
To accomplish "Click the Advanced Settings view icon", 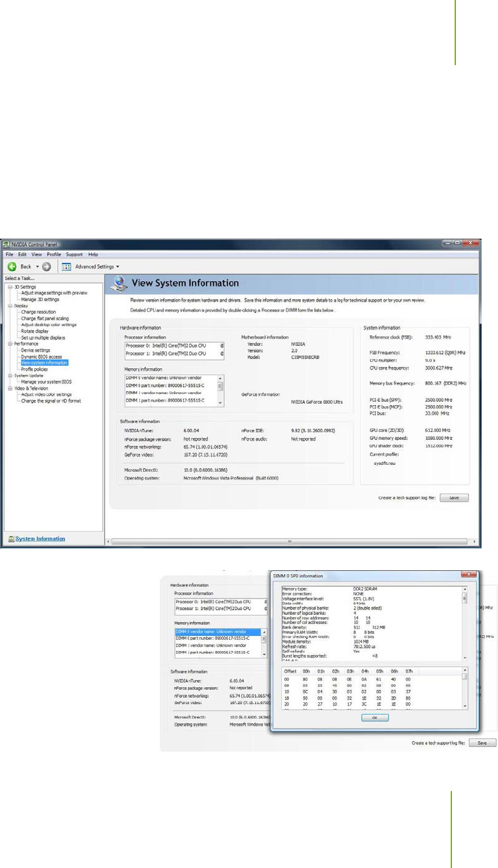I will click(x=66, y=266).
